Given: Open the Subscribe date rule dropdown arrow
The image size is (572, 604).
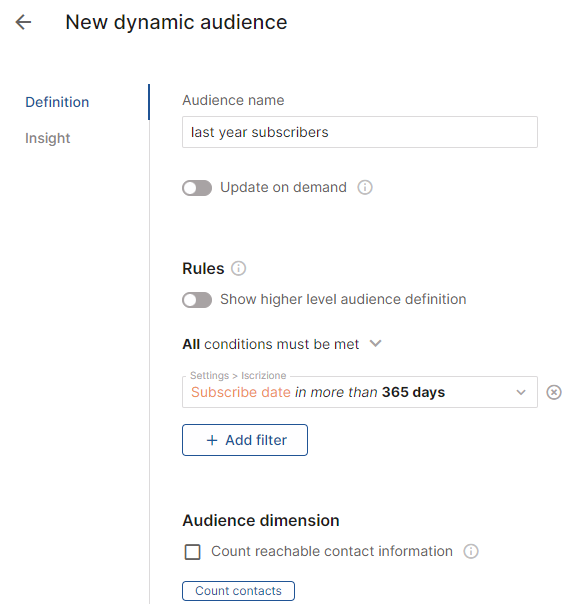Looking at the screenshot, I should (x=521, y=393).
